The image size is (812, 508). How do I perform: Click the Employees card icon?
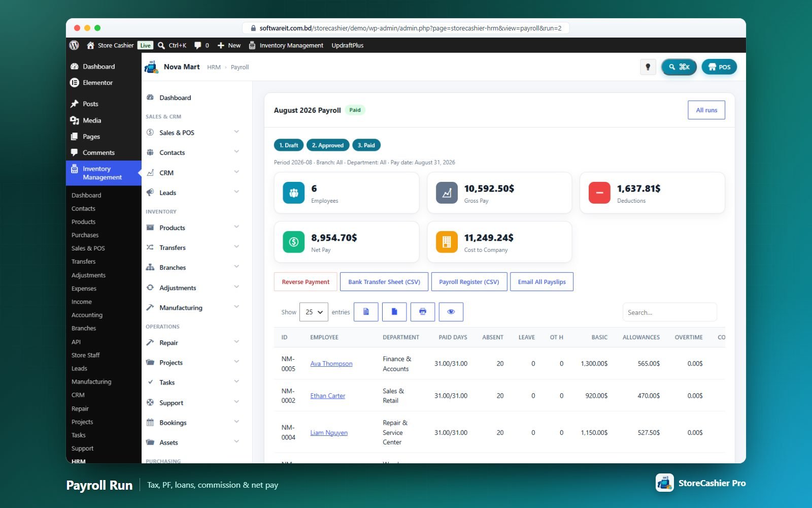point(294,193)
